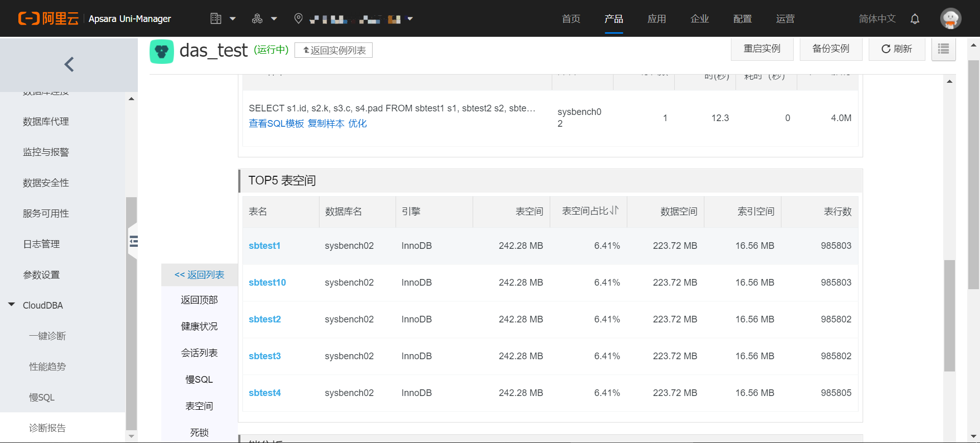Open table sbtest1 link
980x443 pixels.
point(264,246)
